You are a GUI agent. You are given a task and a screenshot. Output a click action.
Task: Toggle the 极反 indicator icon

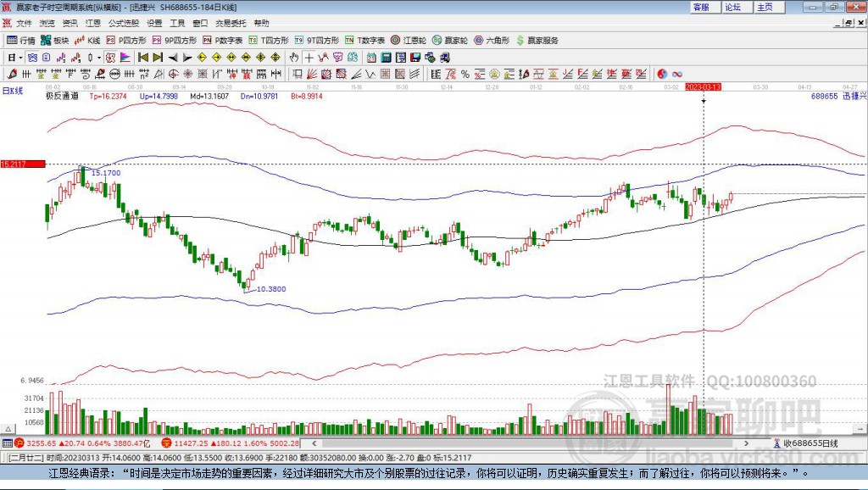point(110,58)
